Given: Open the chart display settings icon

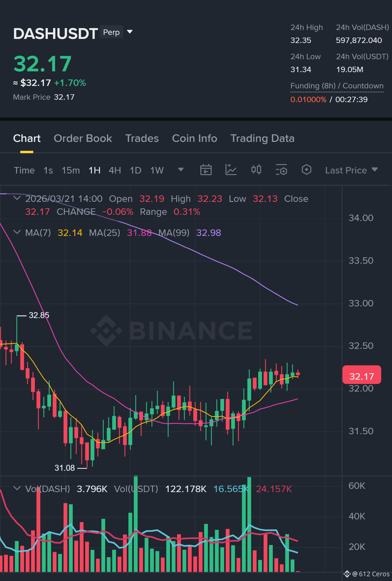Looking at the screenshot, I should tap(281, 170).
